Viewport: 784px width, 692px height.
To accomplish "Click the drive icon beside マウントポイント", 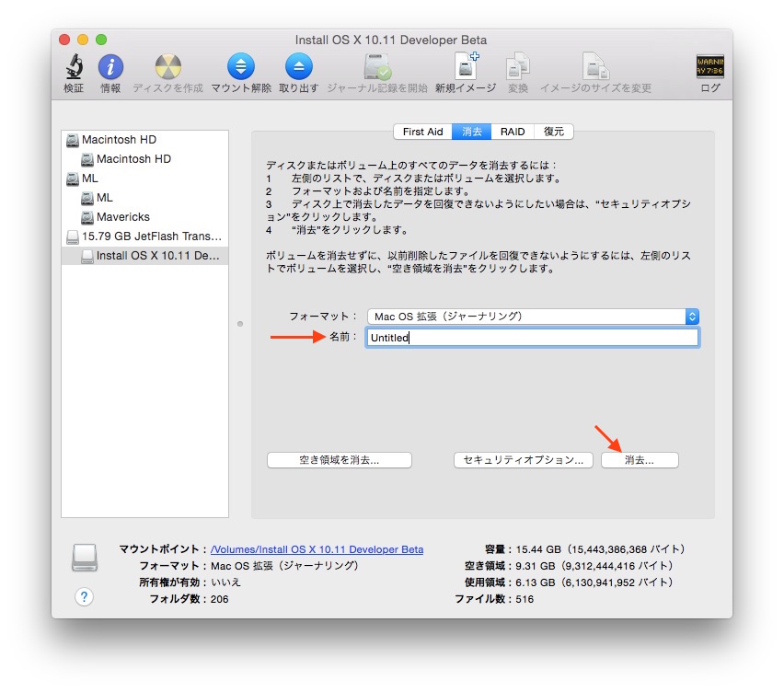I will pos(85,558).
